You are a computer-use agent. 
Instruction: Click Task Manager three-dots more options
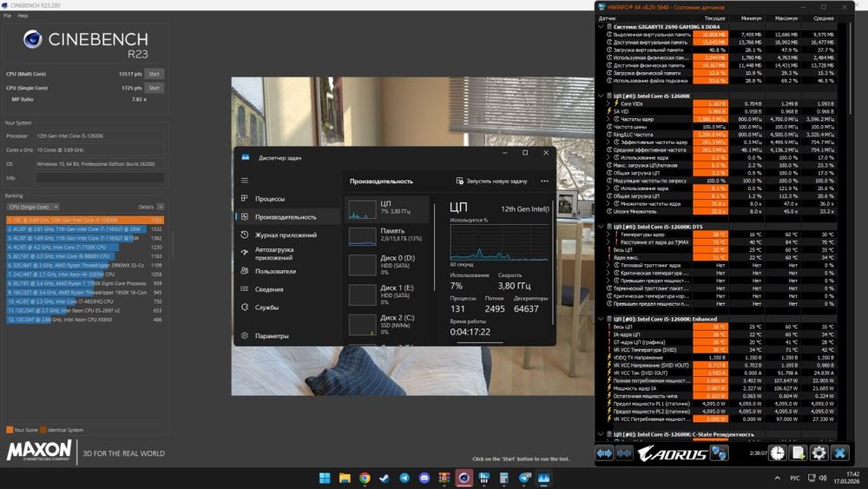pos(545,181)
